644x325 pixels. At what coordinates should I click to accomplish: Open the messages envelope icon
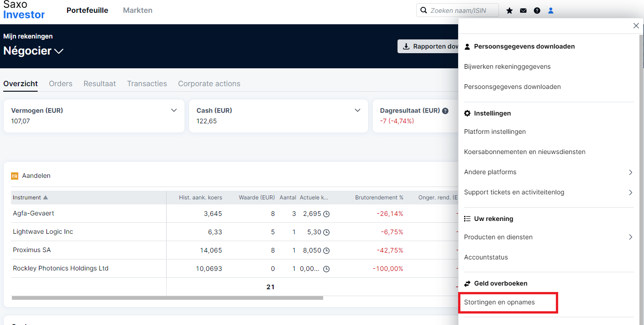(523, 11)
